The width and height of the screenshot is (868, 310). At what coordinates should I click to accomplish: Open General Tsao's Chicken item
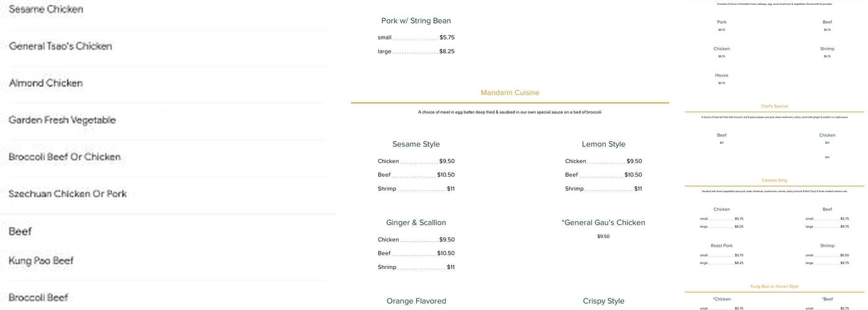60,46
